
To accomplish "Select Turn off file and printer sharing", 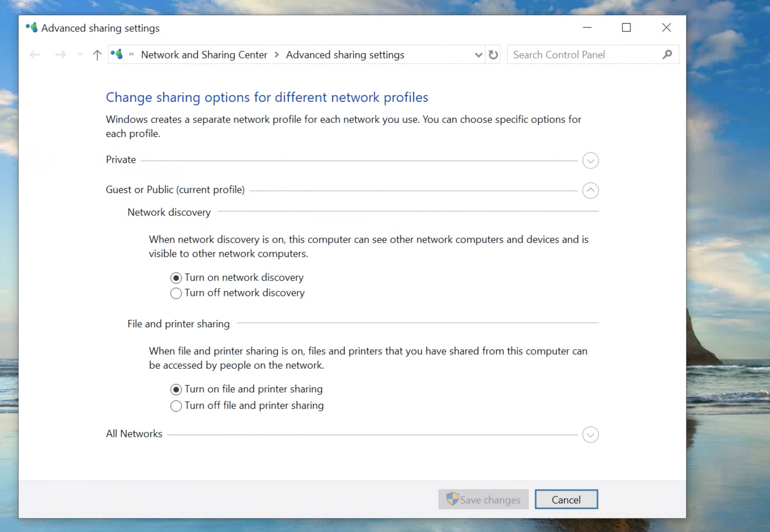I will pos(176,406).
